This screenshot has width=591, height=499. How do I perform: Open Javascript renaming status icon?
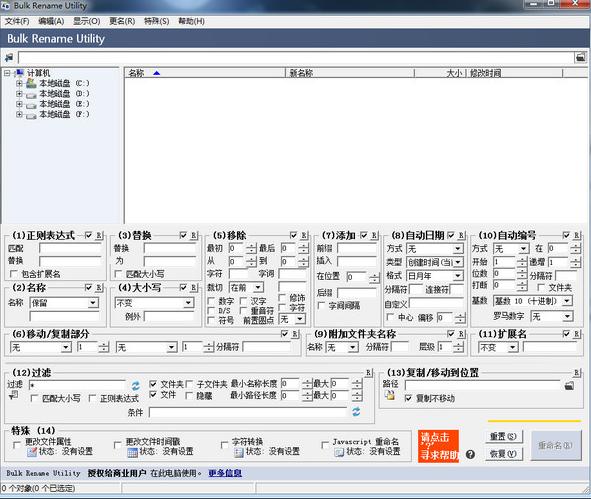point(339,452)
